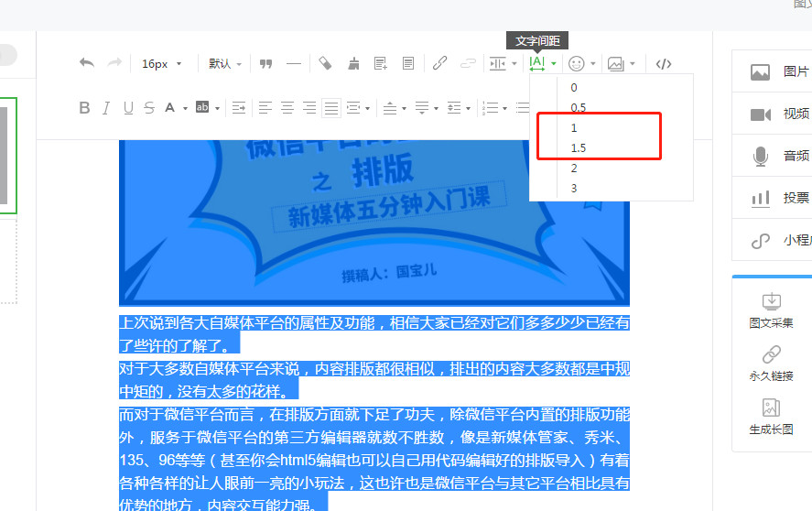The height and width of the screenshot is (511, 812).
Task: Click the text float wrap icon
Action: pos(353,107)
